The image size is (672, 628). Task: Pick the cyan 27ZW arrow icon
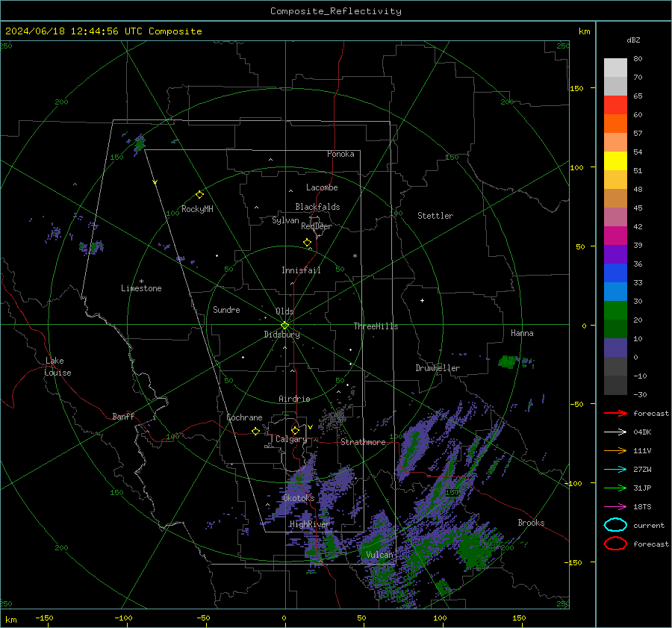click(x=615, y=470)
